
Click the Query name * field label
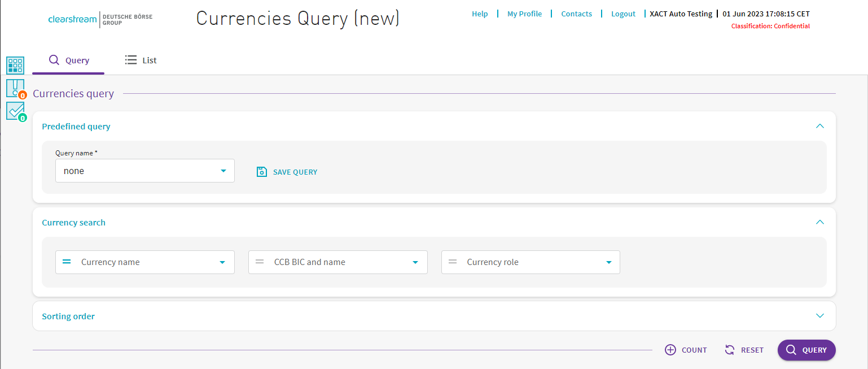click(76, 153)
